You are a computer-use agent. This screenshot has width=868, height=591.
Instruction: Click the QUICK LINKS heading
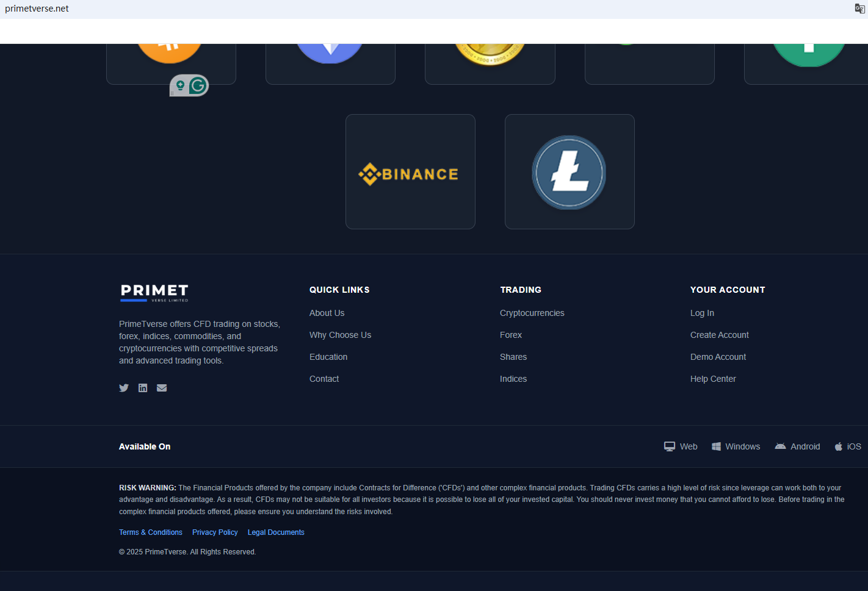pyautogui.click(x=339, y=290)
